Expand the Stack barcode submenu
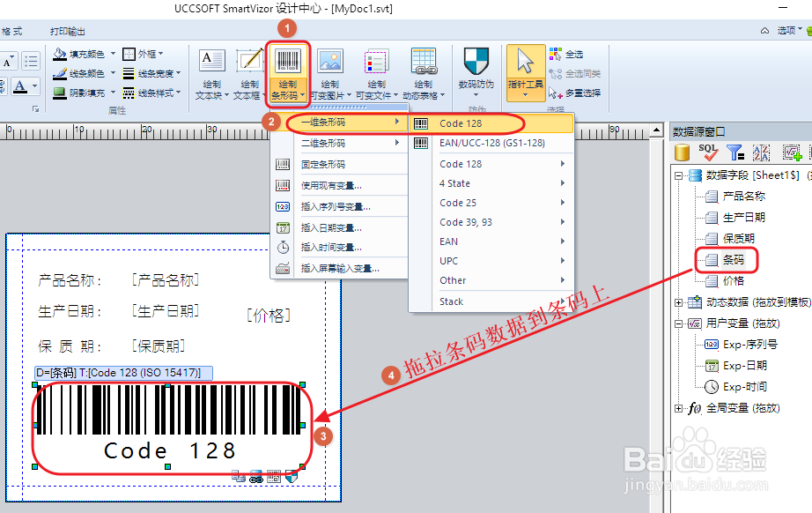 coord(491,301)
